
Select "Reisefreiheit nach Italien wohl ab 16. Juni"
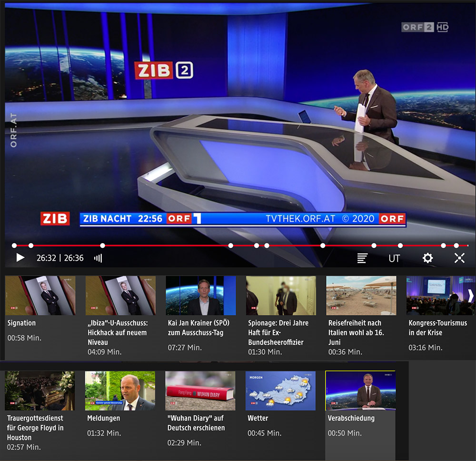356,333
